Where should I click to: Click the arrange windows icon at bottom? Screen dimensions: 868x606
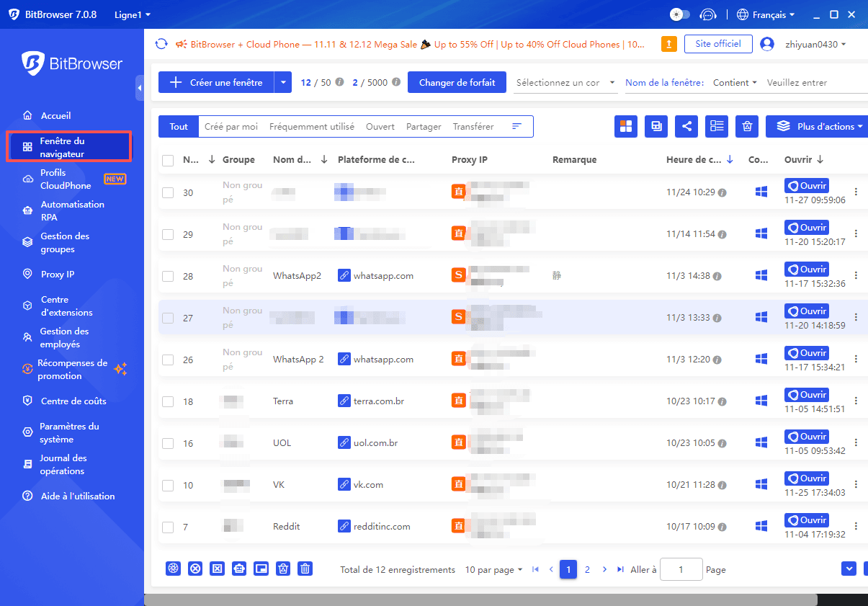261,569
